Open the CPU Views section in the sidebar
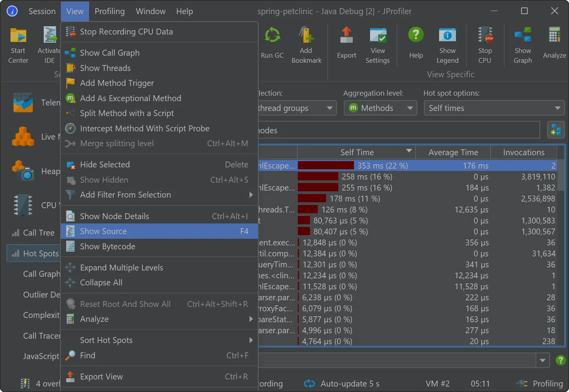 click(33, 205)
